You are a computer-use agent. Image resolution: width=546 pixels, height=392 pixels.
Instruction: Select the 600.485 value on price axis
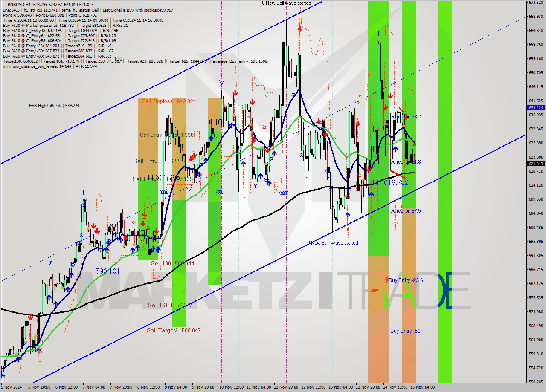click(536, 228)
